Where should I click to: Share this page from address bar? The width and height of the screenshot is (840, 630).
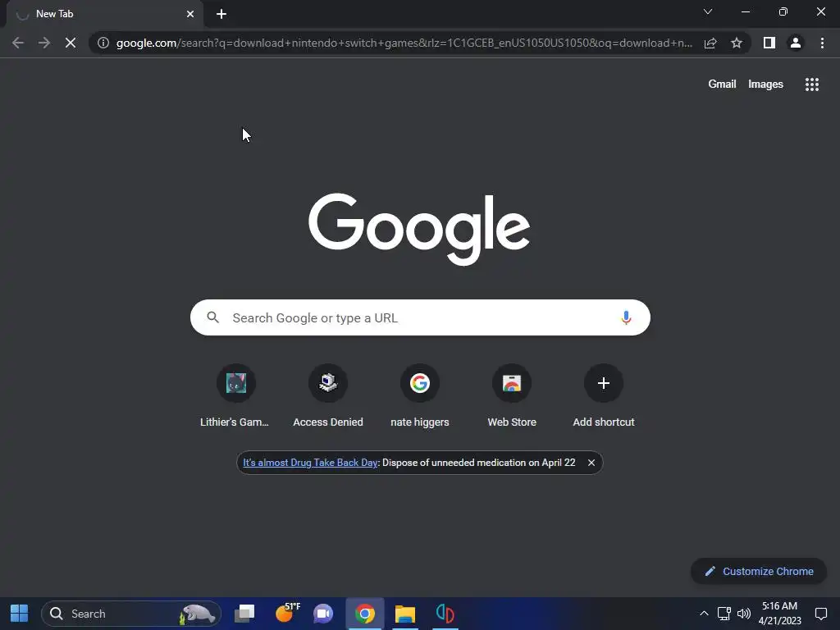coord(710,43)
